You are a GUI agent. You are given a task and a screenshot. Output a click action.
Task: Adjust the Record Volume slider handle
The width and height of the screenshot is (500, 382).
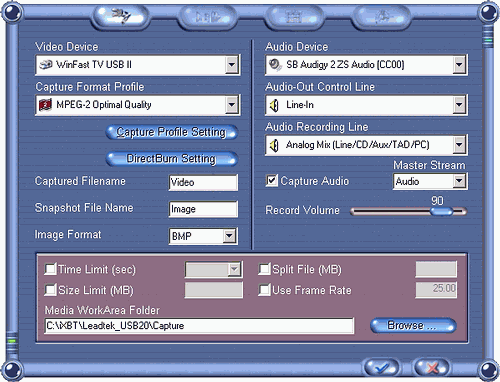(441, 211)
